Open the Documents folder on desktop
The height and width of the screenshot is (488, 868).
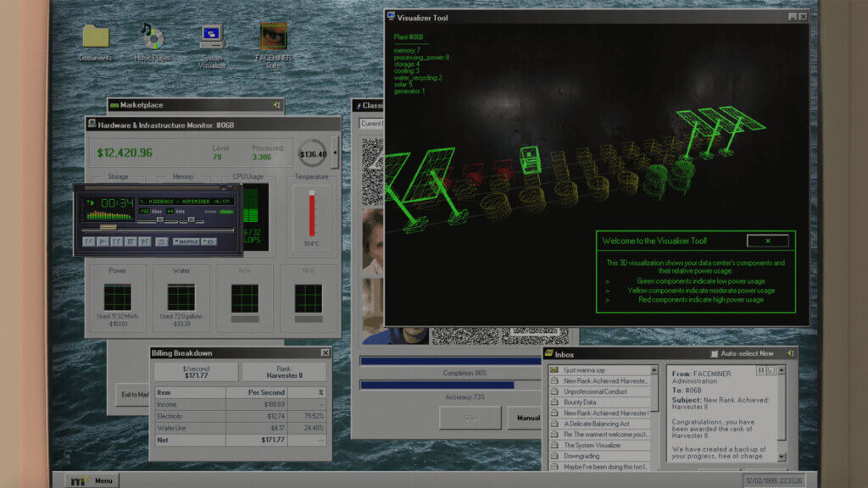point(96,37)
